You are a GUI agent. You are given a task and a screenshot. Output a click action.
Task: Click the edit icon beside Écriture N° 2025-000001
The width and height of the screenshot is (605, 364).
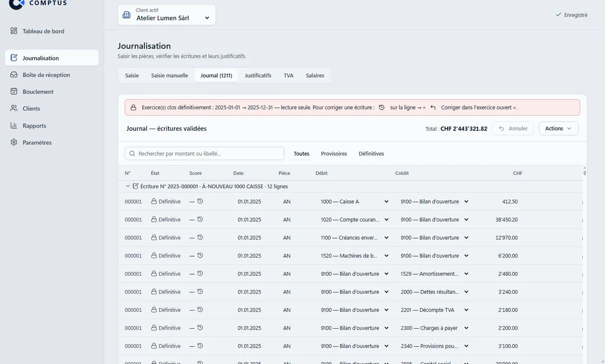click(136, 186)
